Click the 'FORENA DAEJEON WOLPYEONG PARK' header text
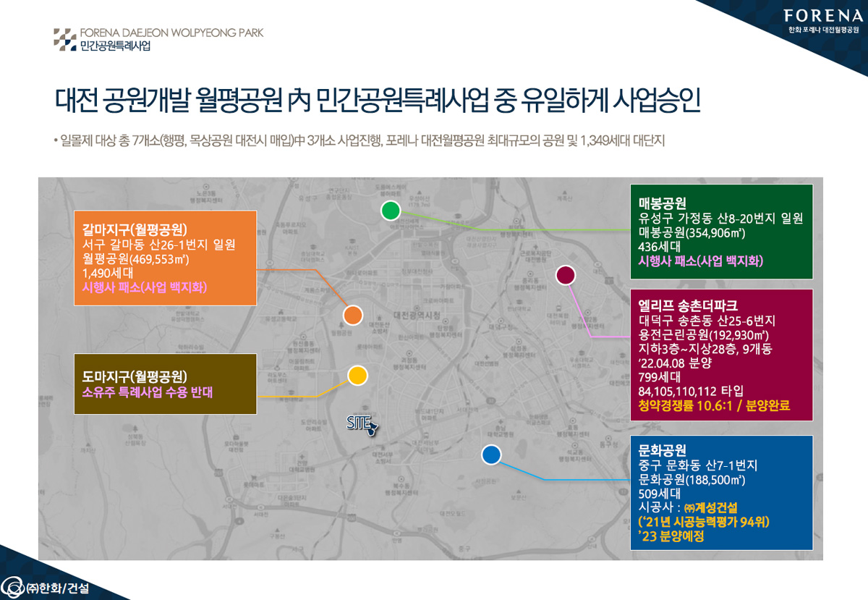The image size is (868, 600). click(x=171, y=33)
